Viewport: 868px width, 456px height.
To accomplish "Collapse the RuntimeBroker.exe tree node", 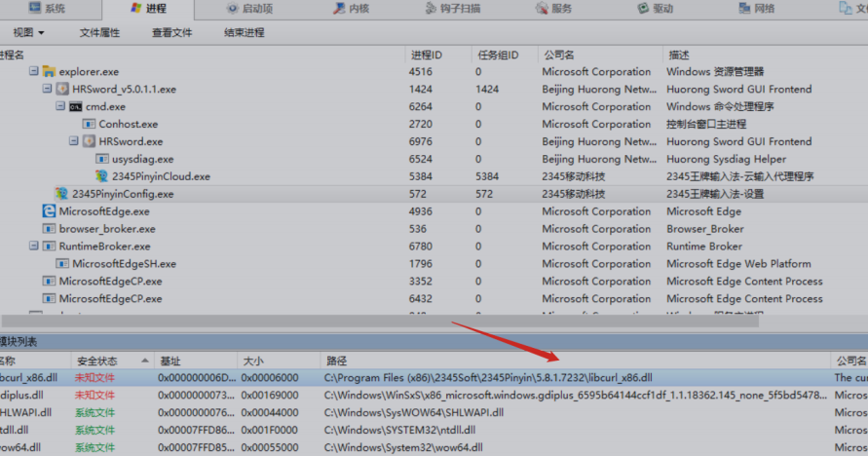I will [34, 246].
